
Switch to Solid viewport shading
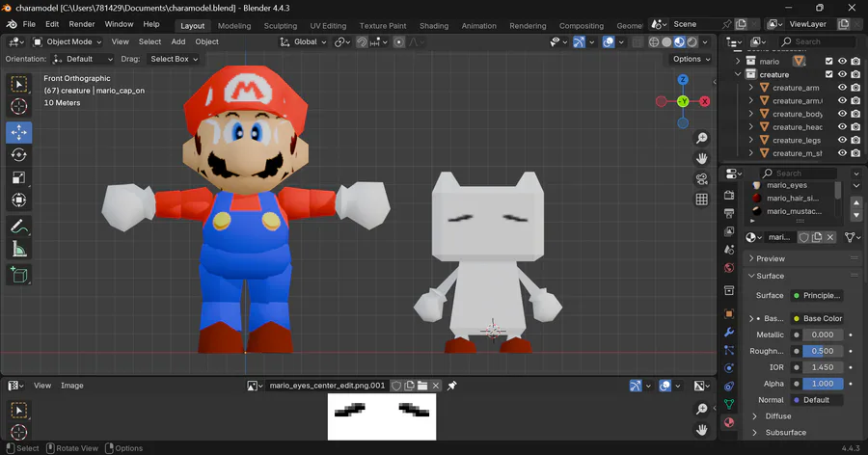tap(666, 42)
